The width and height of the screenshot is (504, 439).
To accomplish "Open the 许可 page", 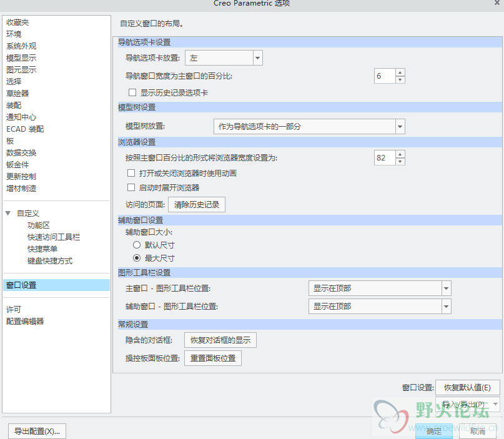I will [14, 310].
